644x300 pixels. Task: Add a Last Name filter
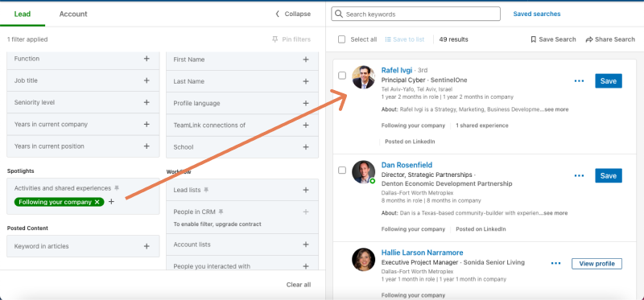tap(306, 81)
